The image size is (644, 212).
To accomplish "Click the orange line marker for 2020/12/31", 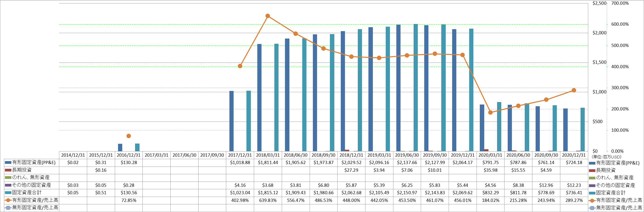I will [x=574, y=90].
